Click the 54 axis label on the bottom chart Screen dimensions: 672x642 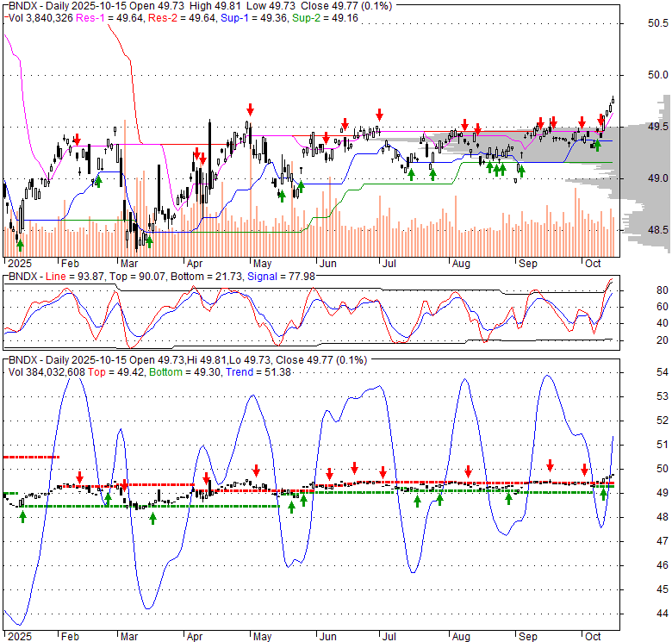click(x=663, y=372)
